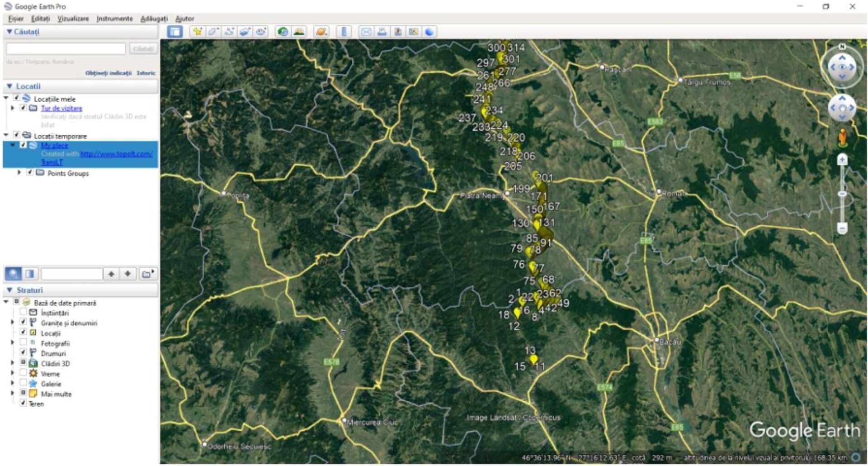Click My place link
868x466 pixels.
coord(54,145)
